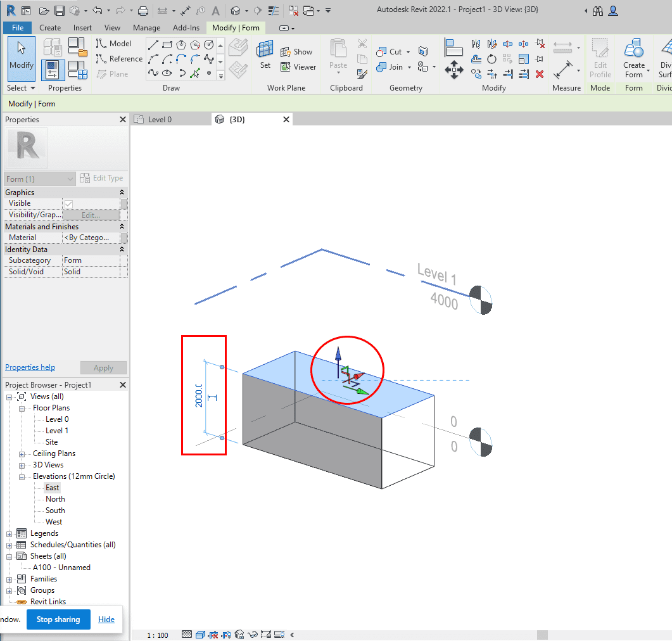The height and width of the screenshot is (641, 672).
Task: Open the Cut dropdown in Geometry panel
Action: point(408,52)
